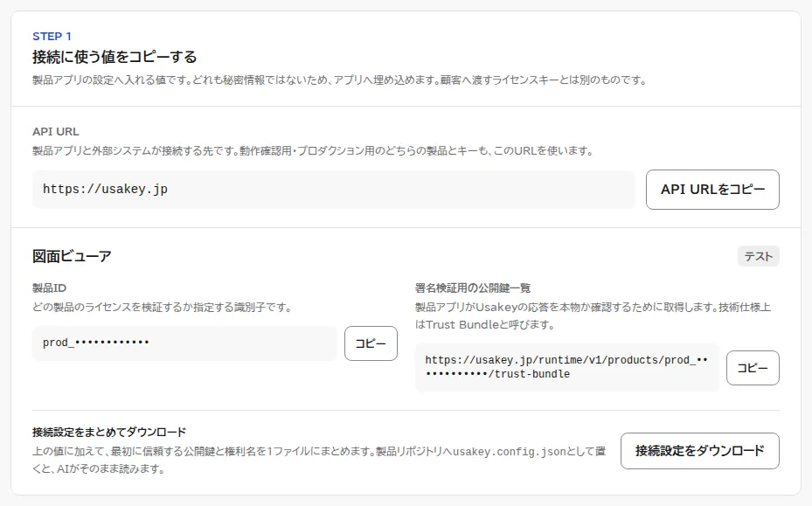Click the heading 接続に使う値をコピーする

point(115,57)
